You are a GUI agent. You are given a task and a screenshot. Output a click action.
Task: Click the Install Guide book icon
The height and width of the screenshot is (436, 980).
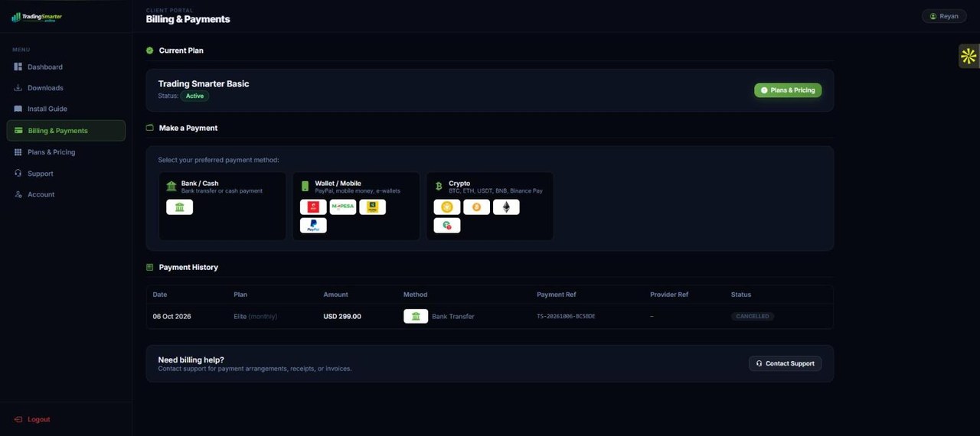click(x=18, y=109)
